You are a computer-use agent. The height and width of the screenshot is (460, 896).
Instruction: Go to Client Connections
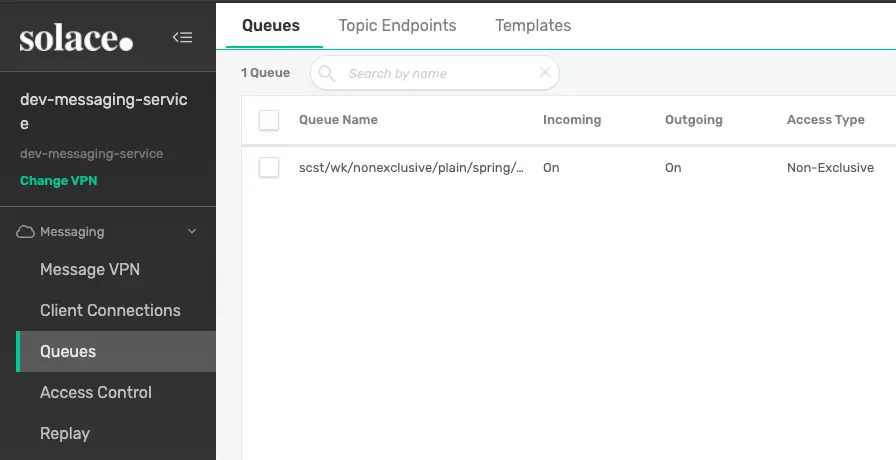(110, 311)
